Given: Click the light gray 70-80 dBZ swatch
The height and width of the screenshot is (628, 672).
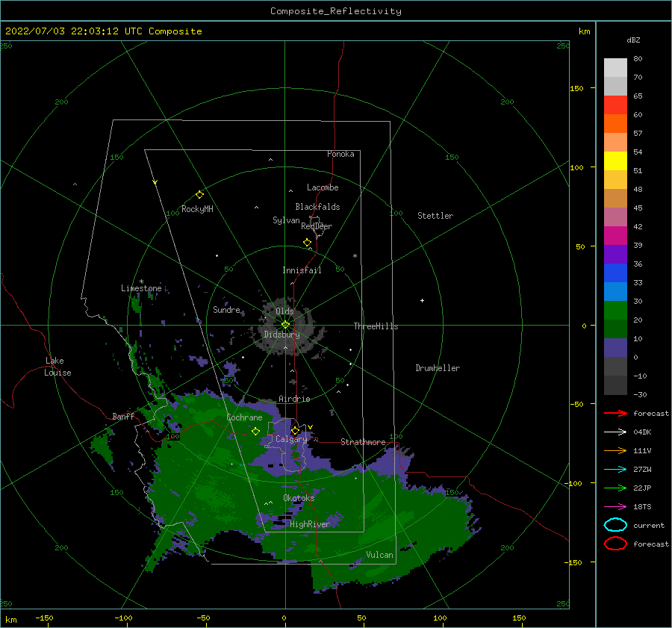Looking at the screenshot, I should 615,68.
